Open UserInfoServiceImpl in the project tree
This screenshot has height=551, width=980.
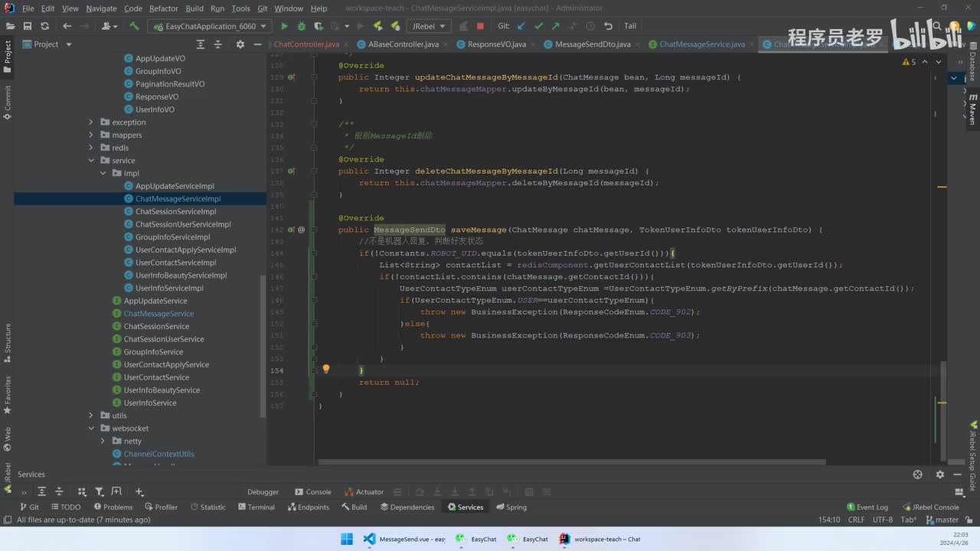(169, 288)
